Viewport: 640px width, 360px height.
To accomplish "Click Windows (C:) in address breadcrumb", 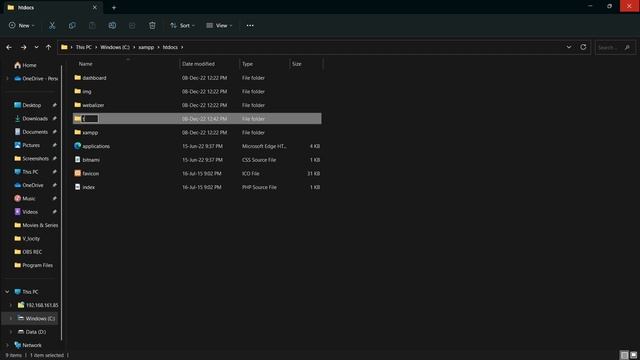I will pos(115,47).
